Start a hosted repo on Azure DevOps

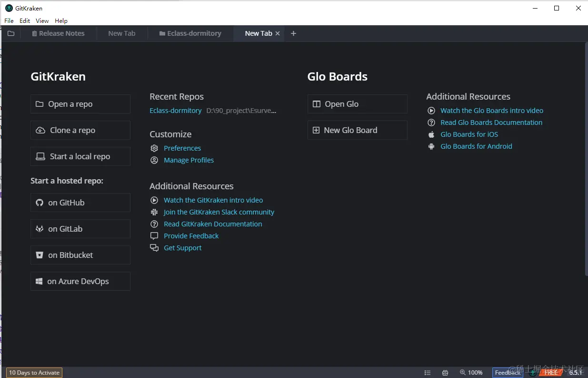[80, 281]
